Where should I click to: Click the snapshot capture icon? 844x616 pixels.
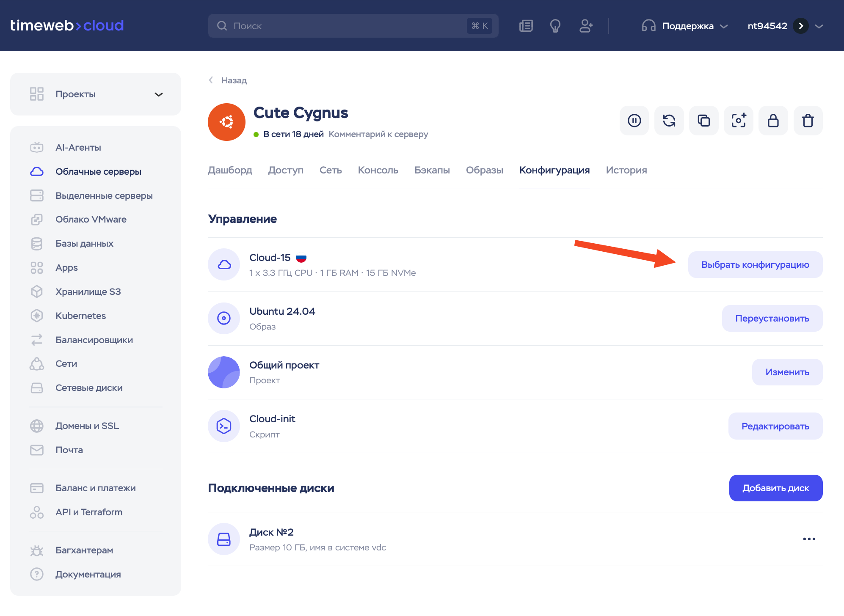pos(738,121)
